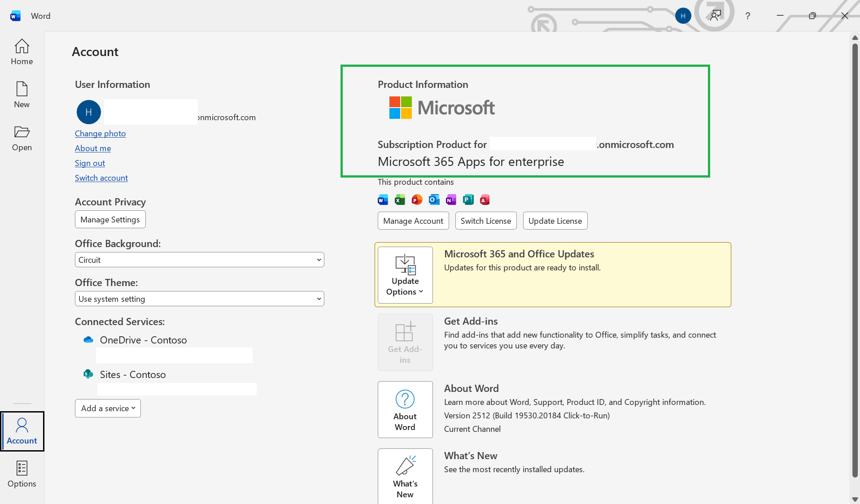
Task: Click the Sign out link
Action: 90,163
